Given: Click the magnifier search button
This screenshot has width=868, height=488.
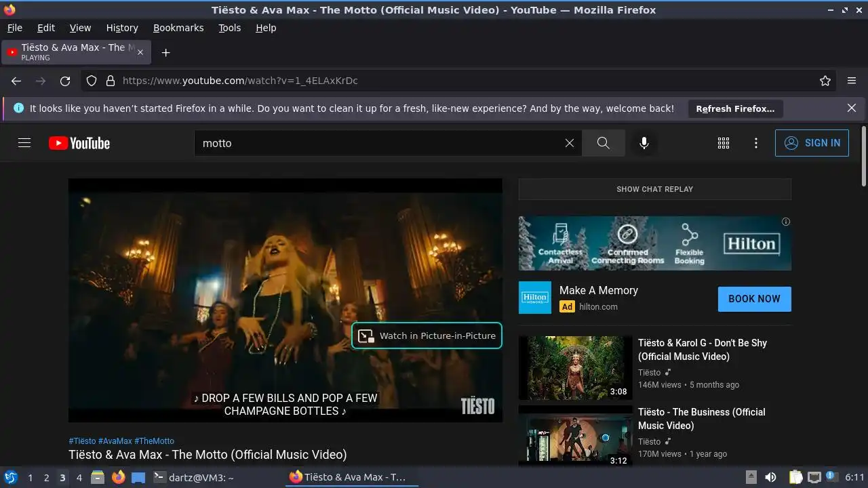Looking at the screenshot, I should click(603, 143).
